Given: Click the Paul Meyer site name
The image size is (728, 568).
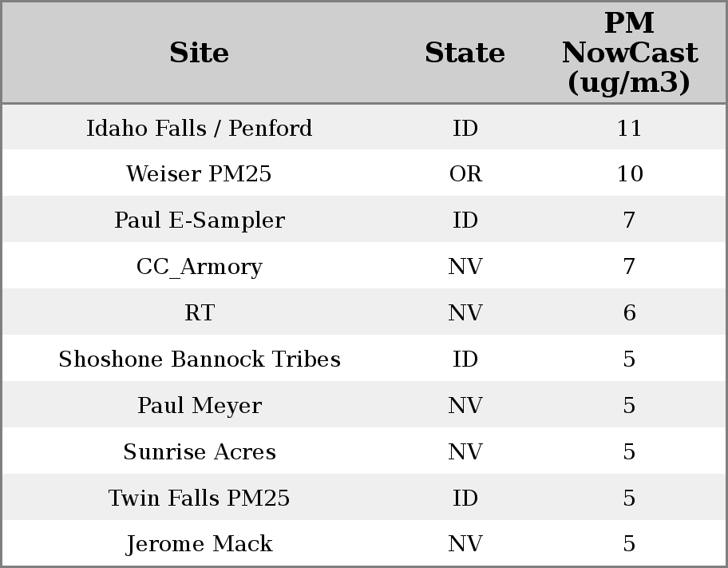Looking at the screenshot, I should tap(200, 406).
